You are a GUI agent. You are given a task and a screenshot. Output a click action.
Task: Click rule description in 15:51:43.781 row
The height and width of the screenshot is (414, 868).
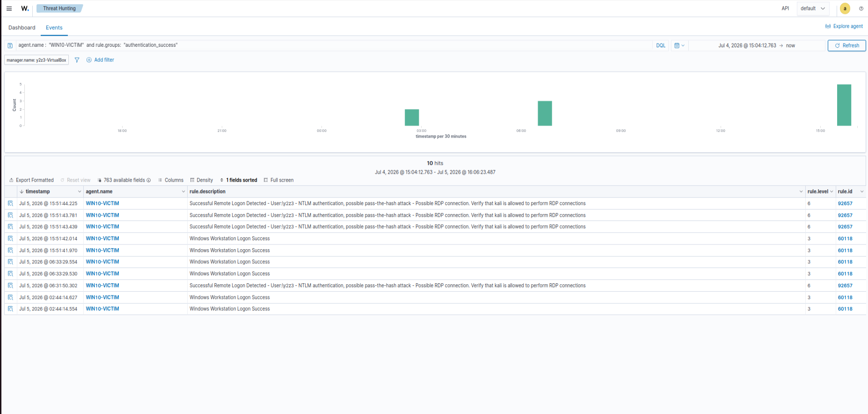387,215
